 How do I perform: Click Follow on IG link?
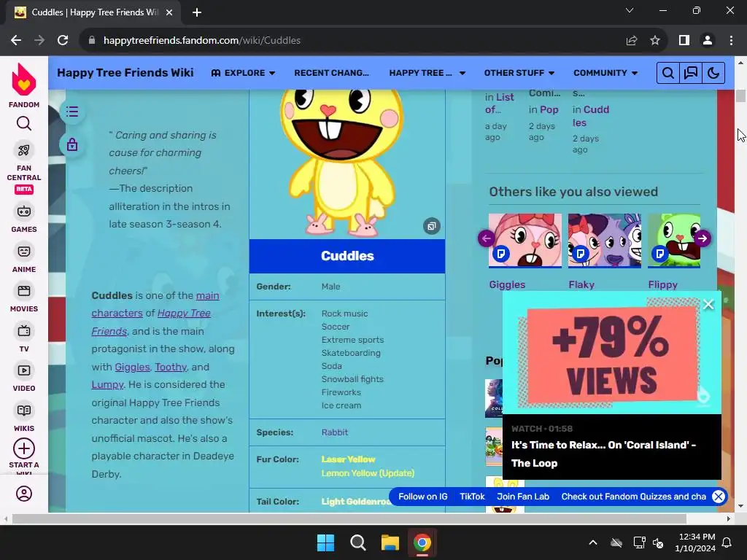tap(423, 497)
